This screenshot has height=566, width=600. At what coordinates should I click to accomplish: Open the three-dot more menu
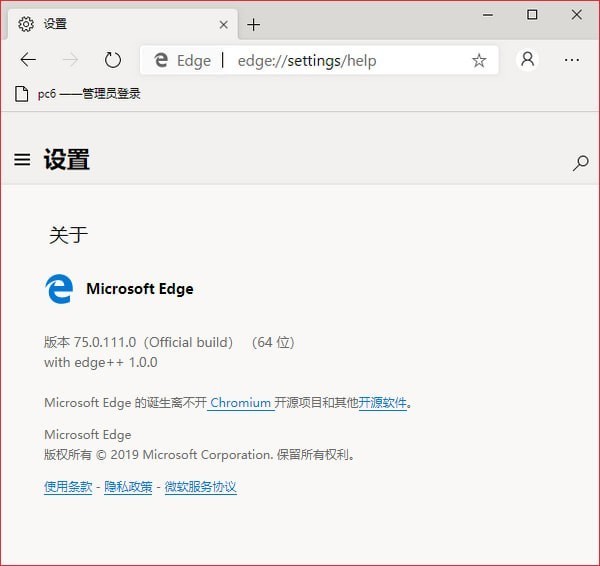tap(572, 60)
